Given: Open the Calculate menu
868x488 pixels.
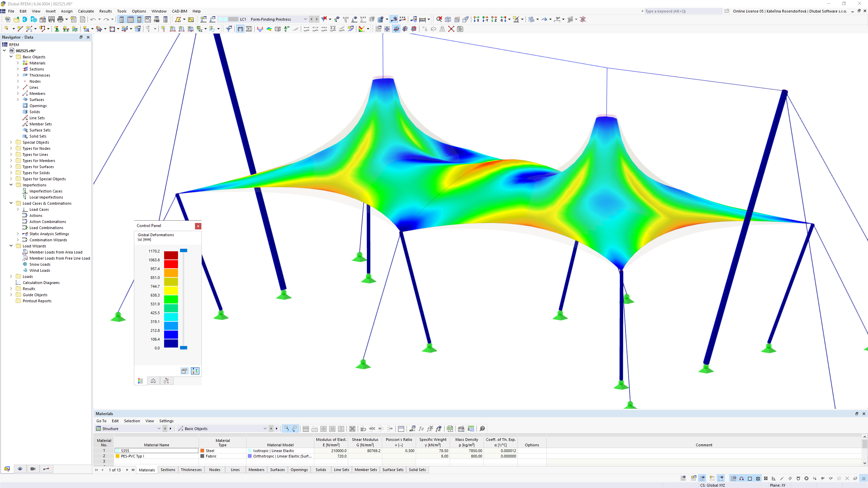Looking at the screenshot, I should point(85,11).
